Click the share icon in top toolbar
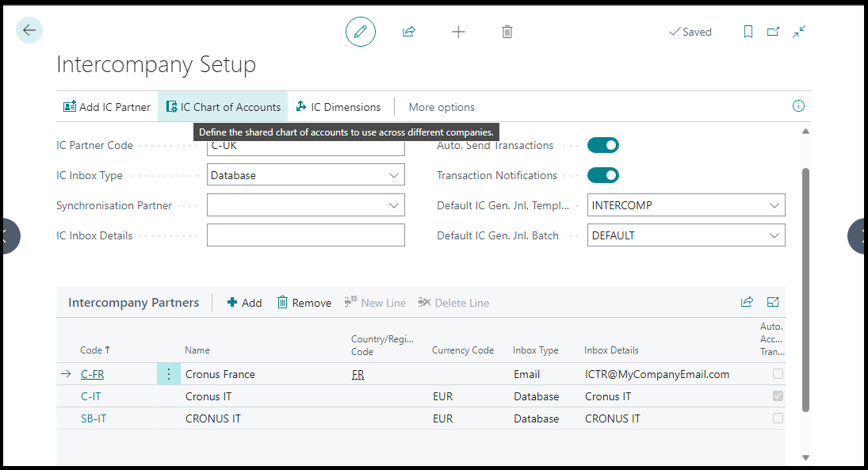 (409, 32)
